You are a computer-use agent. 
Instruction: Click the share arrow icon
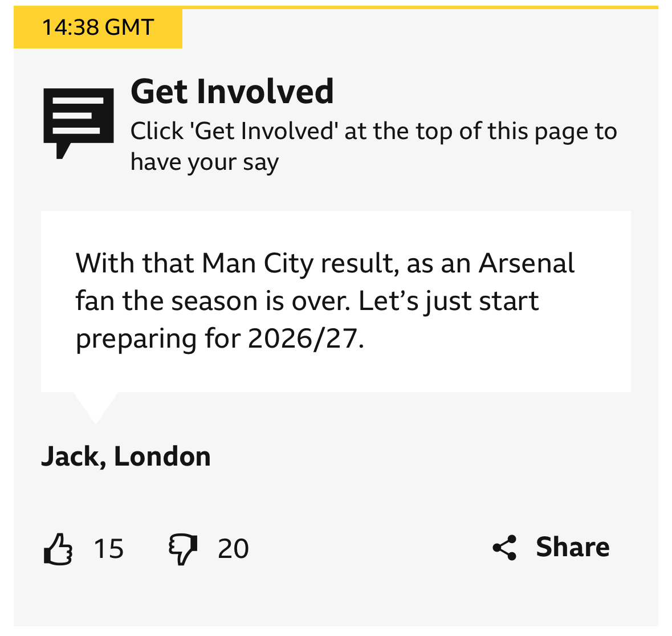(504, 548)
